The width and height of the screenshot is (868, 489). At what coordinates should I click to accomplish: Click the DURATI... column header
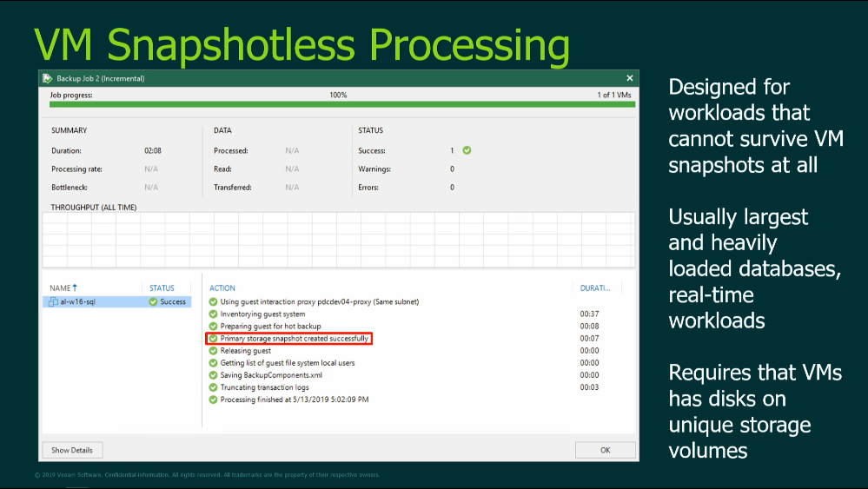tap(595, 287)
